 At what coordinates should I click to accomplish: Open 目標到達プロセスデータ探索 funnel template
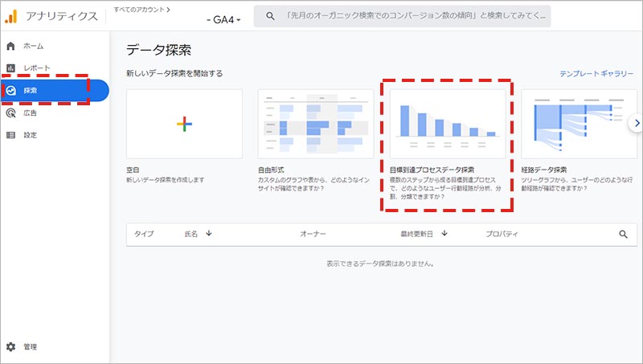(447, 123)
